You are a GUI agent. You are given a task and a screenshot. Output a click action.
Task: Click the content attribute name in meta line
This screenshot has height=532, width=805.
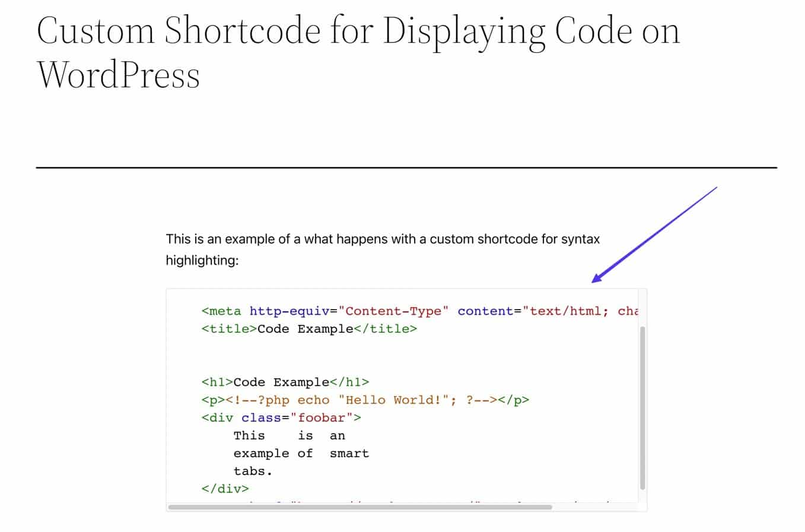click(x=486, y=311)
